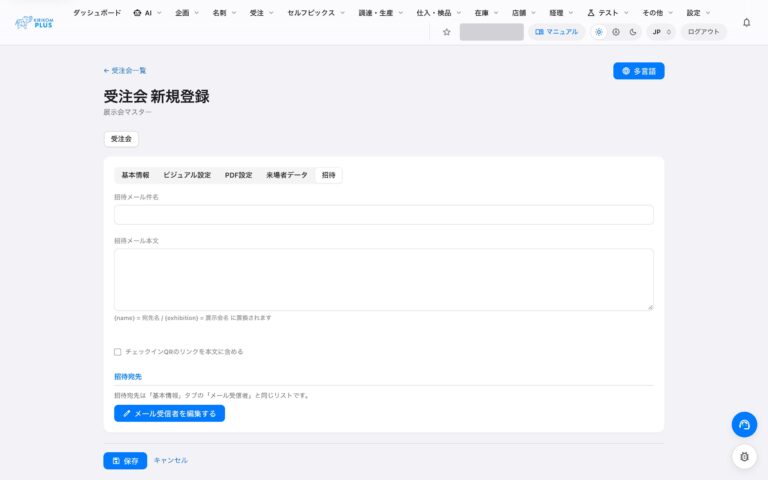Screen dimensions: 768x480
Task: Click the grayed search box in header
Action: tap(491, 32)
